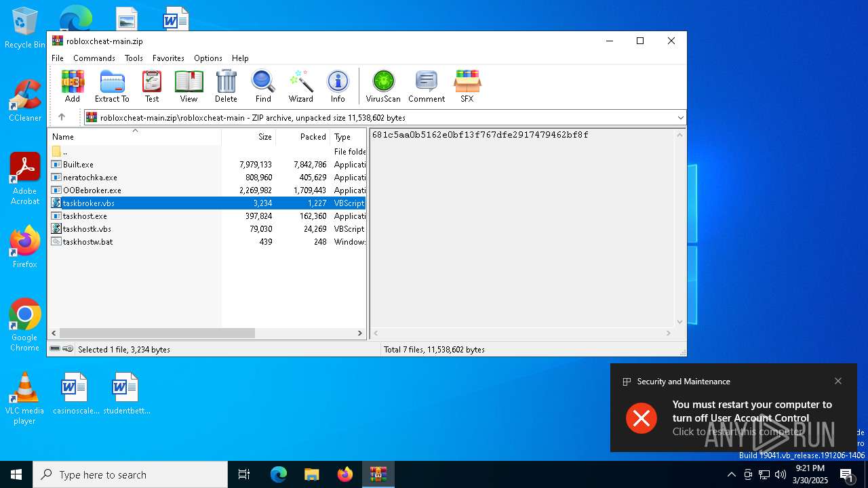Open Recycle Bin desktop icon
This screenshot has width=868, height=488.
25,28
